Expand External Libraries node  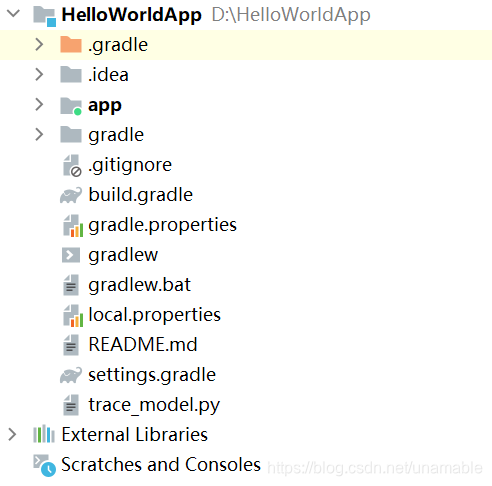coord(12,434)
